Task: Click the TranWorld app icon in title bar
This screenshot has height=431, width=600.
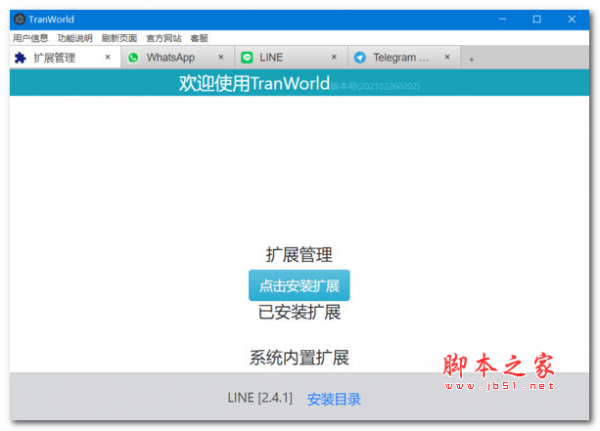Action: tap(19, 19)
